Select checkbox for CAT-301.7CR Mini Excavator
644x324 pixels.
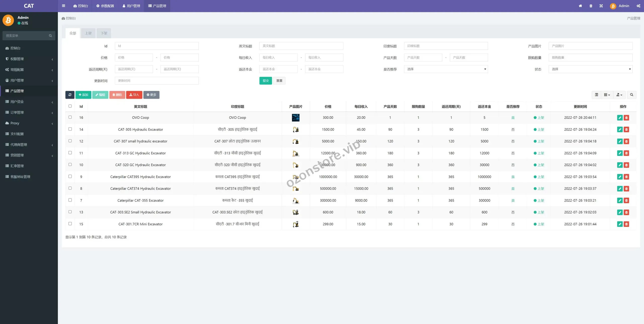70,224
